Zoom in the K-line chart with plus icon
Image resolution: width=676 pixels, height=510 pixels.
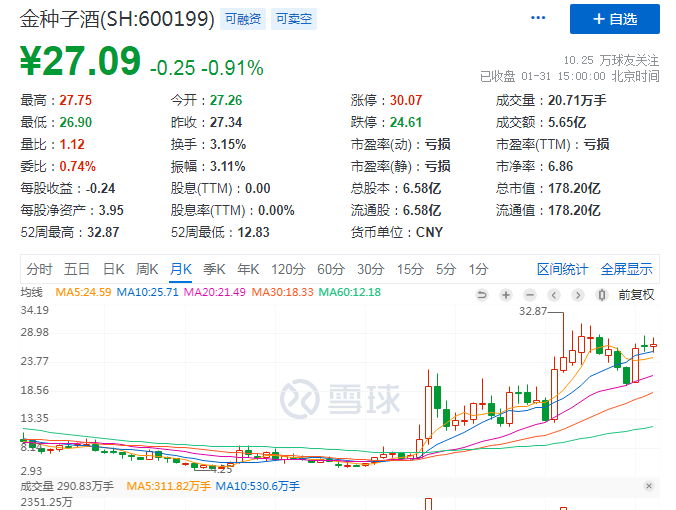(506, 294)
